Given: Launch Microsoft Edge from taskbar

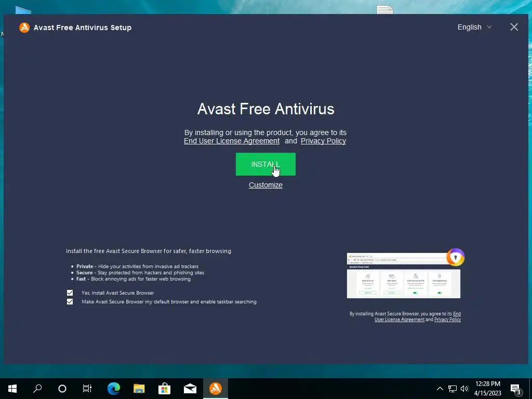Looking at the screenshot, I should tap(114, 389).
